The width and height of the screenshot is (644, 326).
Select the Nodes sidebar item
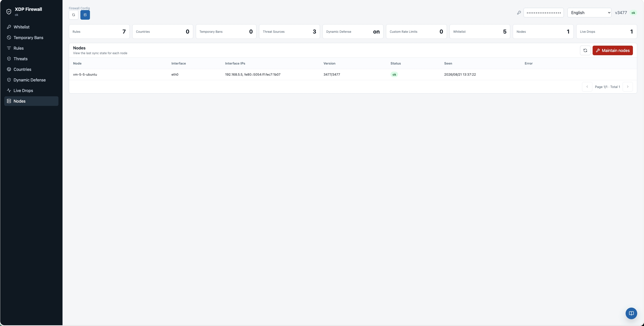click(x=31, y=101)
